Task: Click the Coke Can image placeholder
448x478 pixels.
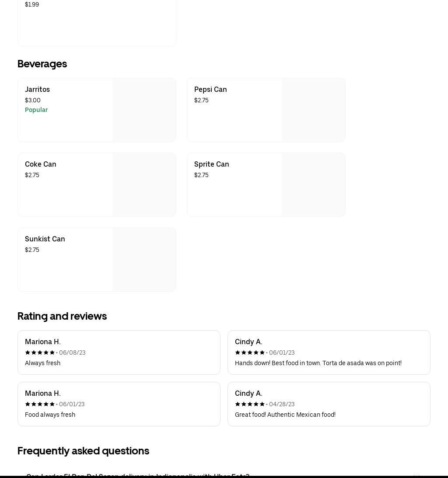Action: (144, 185)
